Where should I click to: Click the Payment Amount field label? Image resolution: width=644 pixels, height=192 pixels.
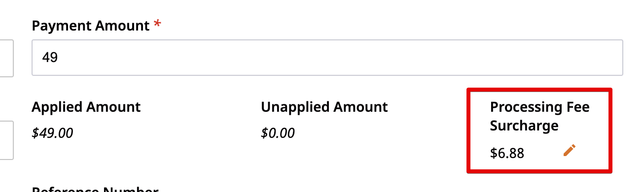(x=91, y=26)
